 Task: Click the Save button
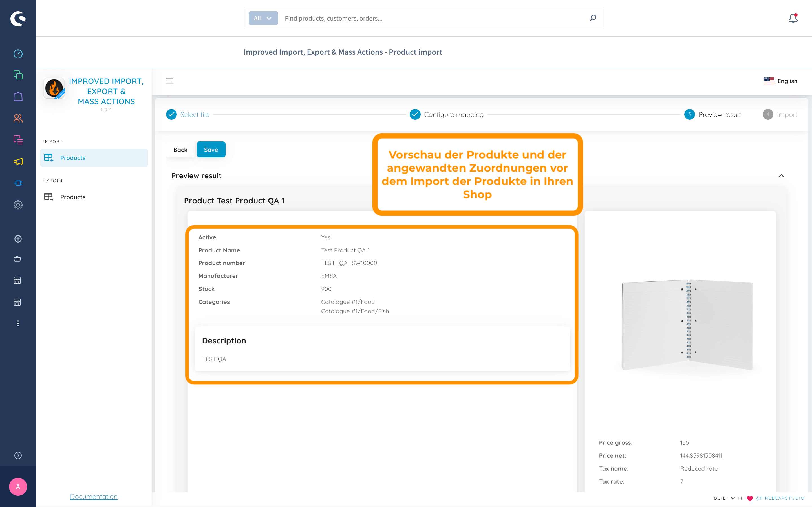[x=210, y=150]
